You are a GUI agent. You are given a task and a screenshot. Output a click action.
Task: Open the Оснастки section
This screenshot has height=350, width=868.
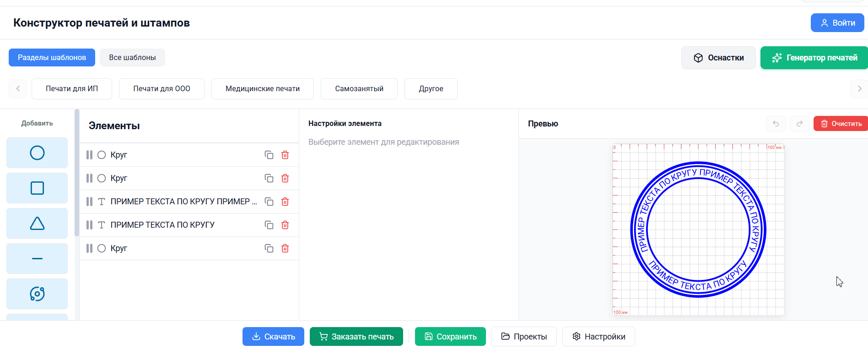pos(718,58)
